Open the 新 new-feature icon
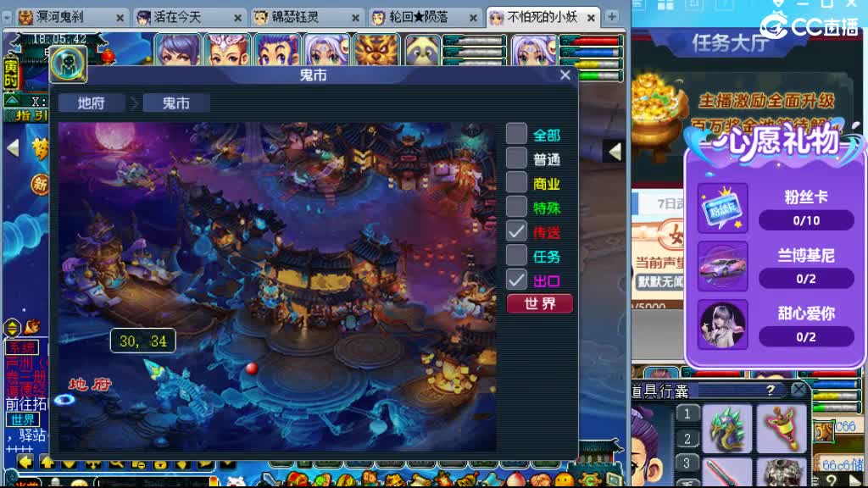The height and width of the screenshot is (488, 868). click(x=41, y=184)
